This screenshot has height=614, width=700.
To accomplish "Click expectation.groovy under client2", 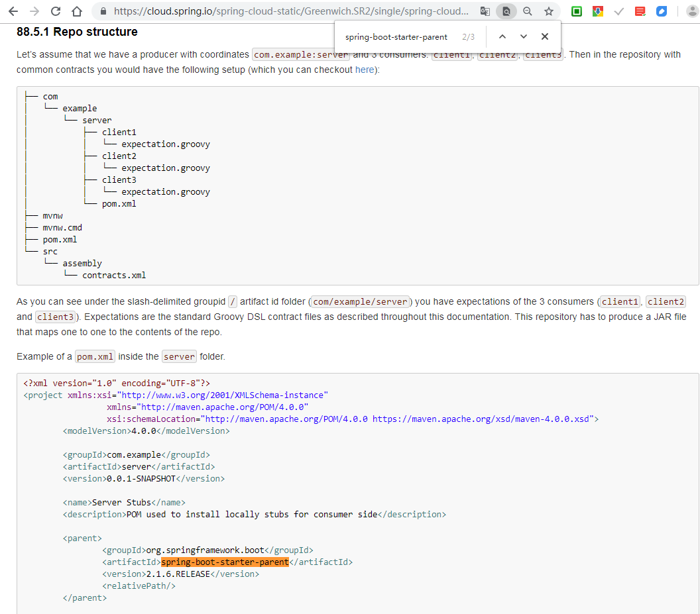I will (166, 168).
